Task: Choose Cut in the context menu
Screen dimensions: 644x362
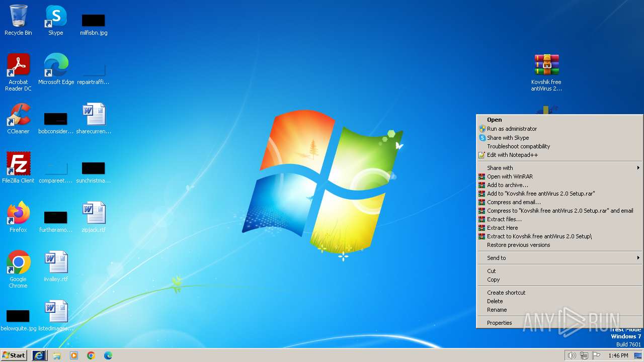Action: [559, 271]
